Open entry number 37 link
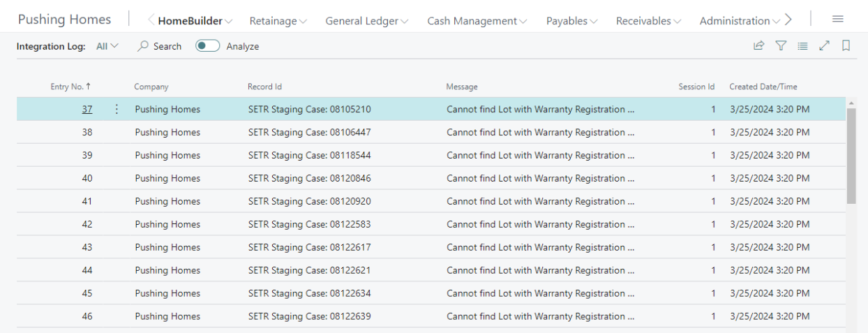The image size is (868, 333). point(87,109)
